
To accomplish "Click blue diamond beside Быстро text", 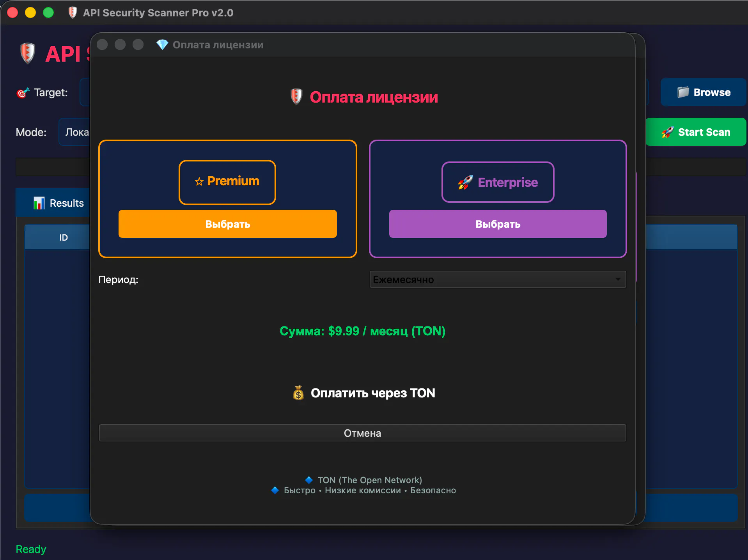I will (x=275, y=490).
